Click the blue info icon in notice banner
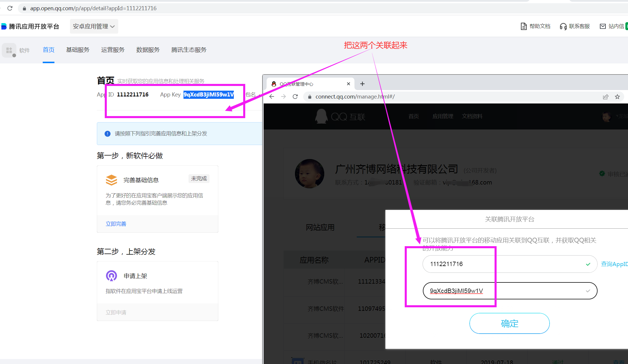Screen dimensions: 628x364 point(107,134)
